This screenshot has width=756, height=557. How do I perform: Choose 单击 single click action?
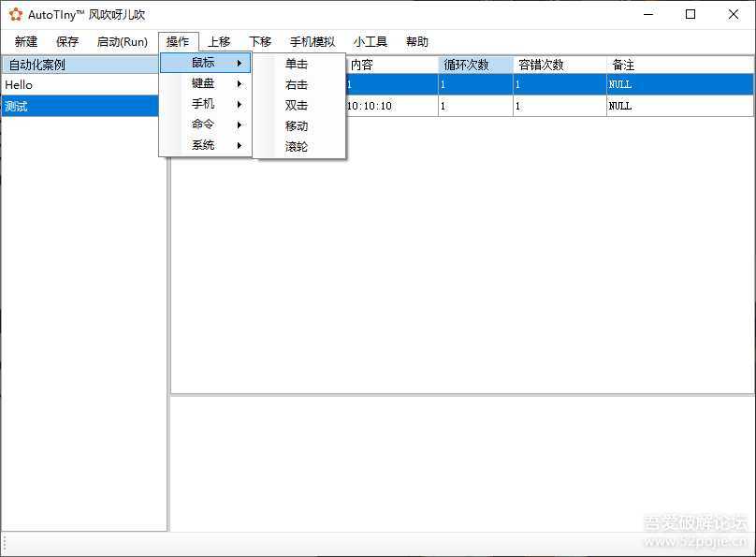click(296, 64)
